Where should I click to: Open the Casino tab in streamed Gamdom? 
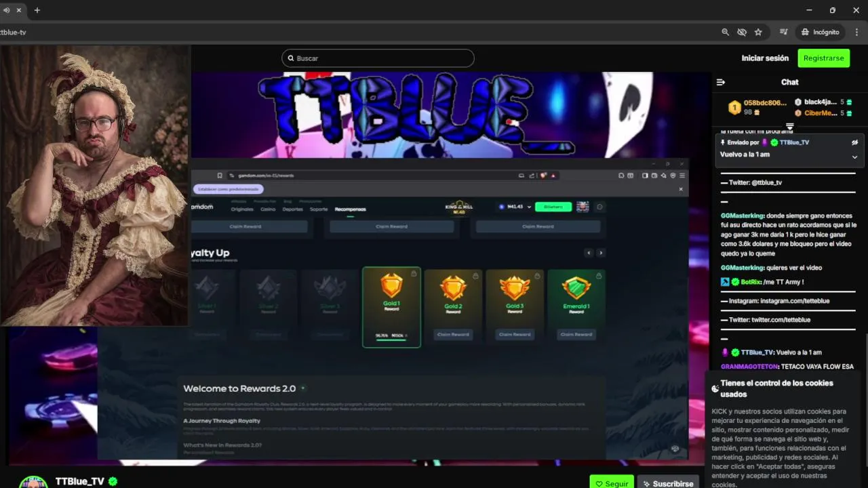coord(268,209)
